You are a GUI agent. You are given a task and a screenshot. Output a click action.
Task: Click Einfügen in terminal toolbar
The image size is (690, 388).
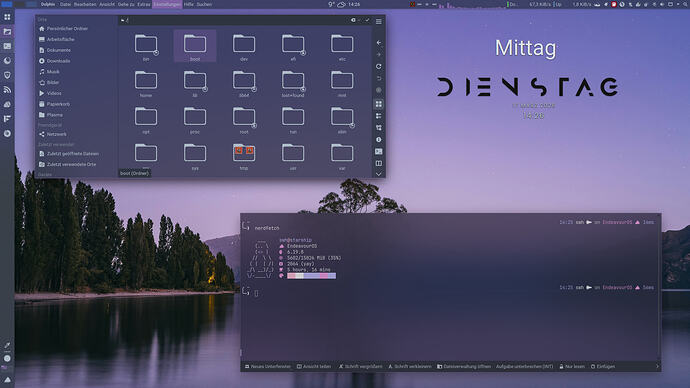603,366
